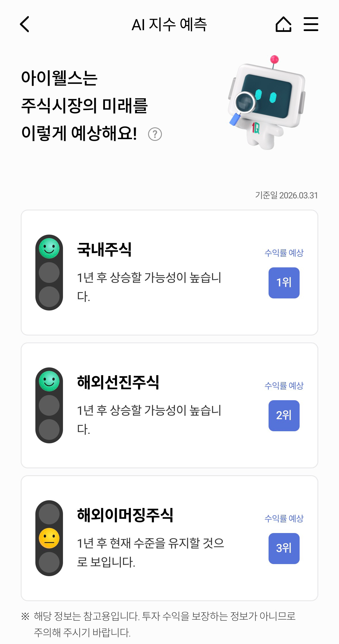Click the 해외선진주식 traffic light icon

tap(49, 405)
